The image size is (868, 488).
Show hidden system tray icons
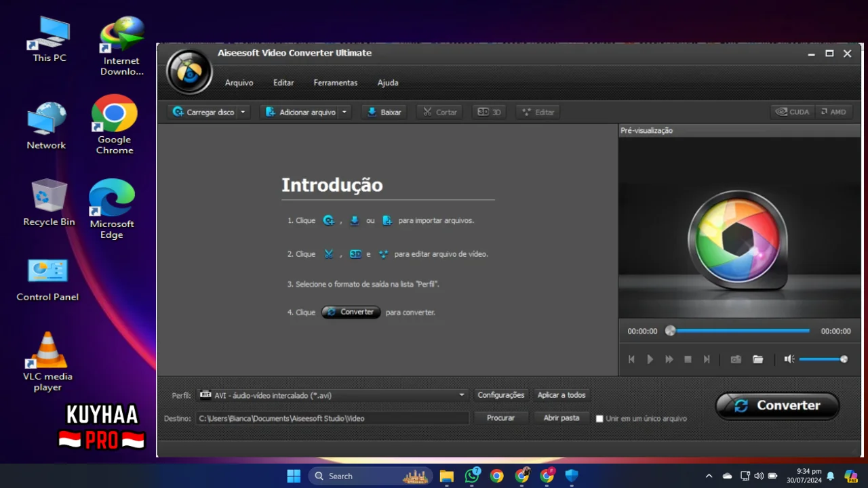pos(709,476)
